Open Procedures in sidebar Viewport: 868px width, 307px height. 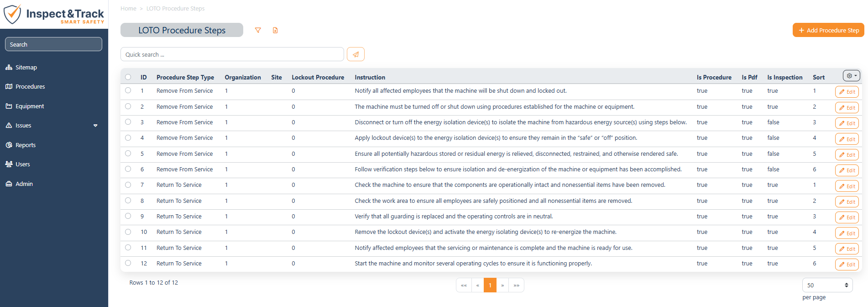30,86
